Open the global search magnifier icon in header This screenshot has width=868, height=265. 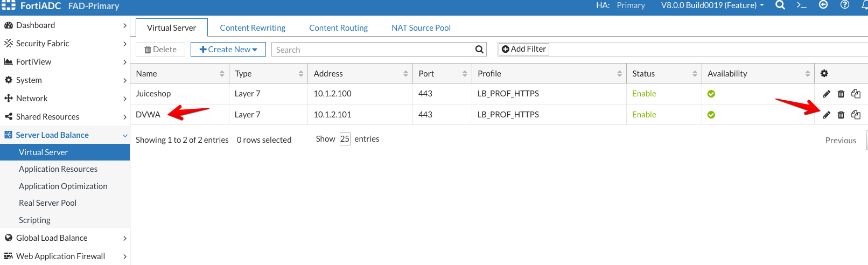(x=780, y=5)
